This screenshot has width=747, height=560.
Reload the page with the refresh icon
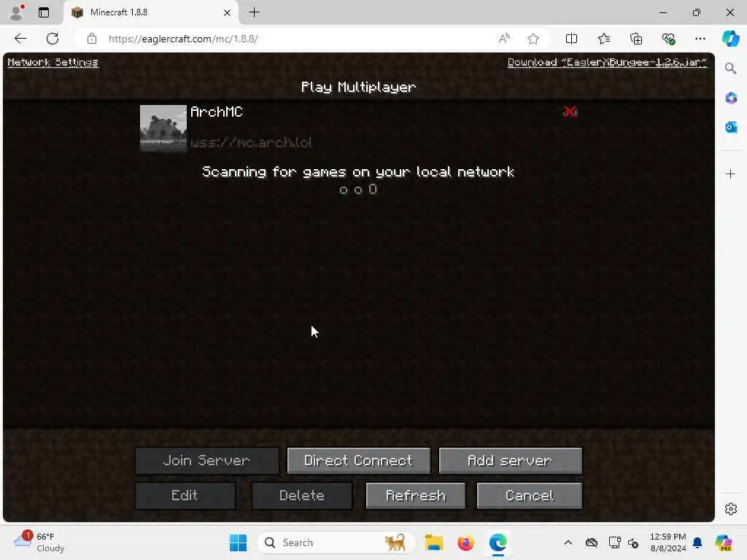(53, 39)
